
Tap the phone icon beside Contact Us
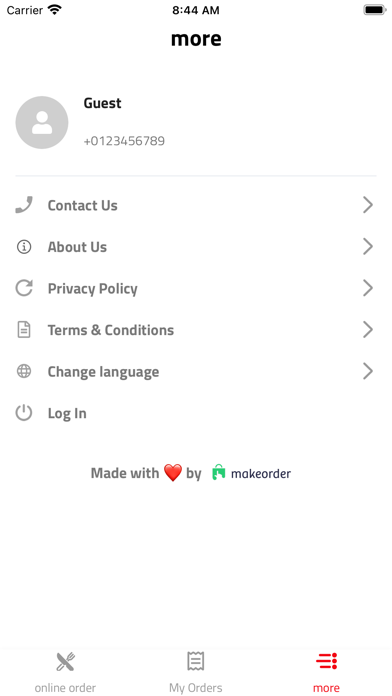click(x=24, y=205)
